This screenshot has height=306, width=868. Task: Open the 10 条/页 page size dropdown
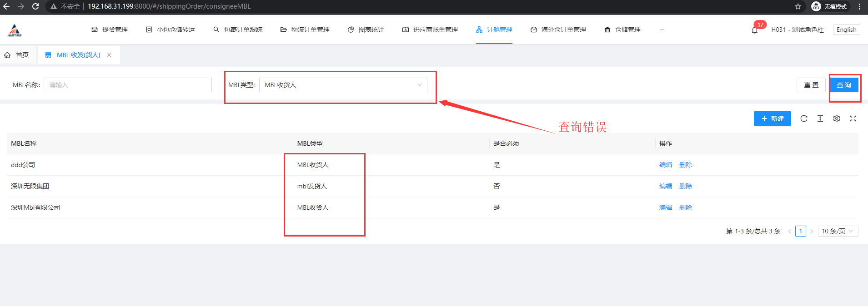(838, 231)
